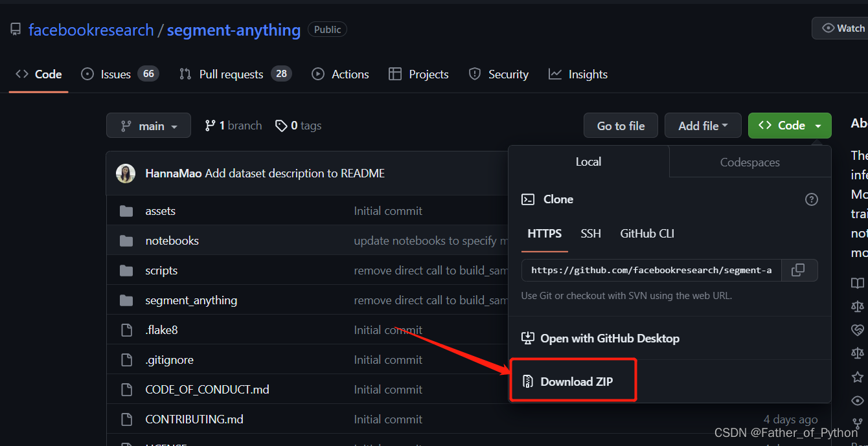The width and height of the screenshot is (868, 446).
Task: Open the Projects tab
Action: [x=418, y=74]
